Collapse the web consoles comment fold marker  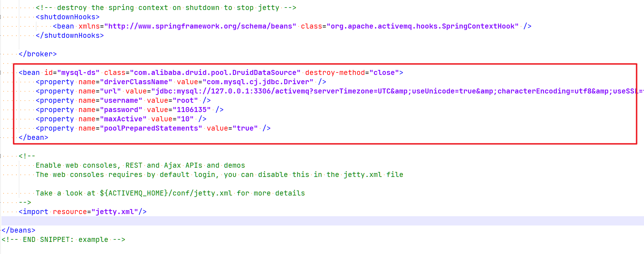(1, 156)
